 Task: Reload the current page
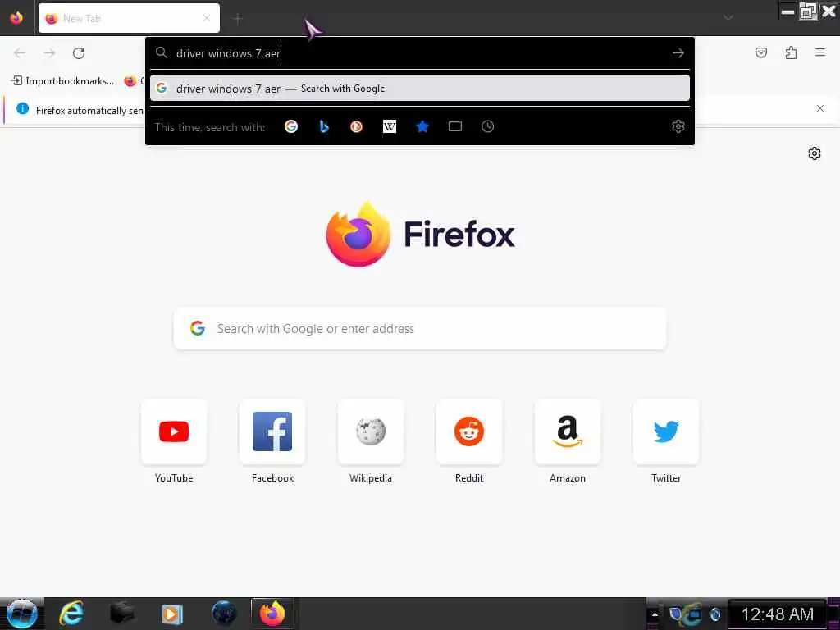coord(79,53)
